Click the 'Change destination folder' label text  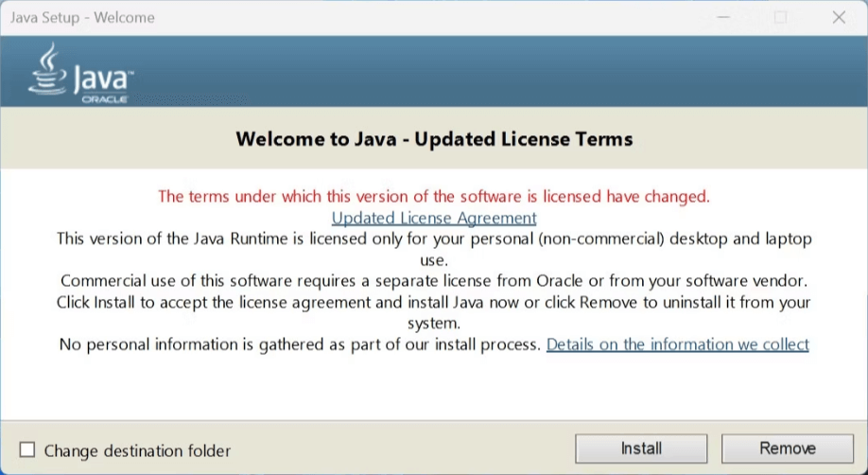click(137, 450)
